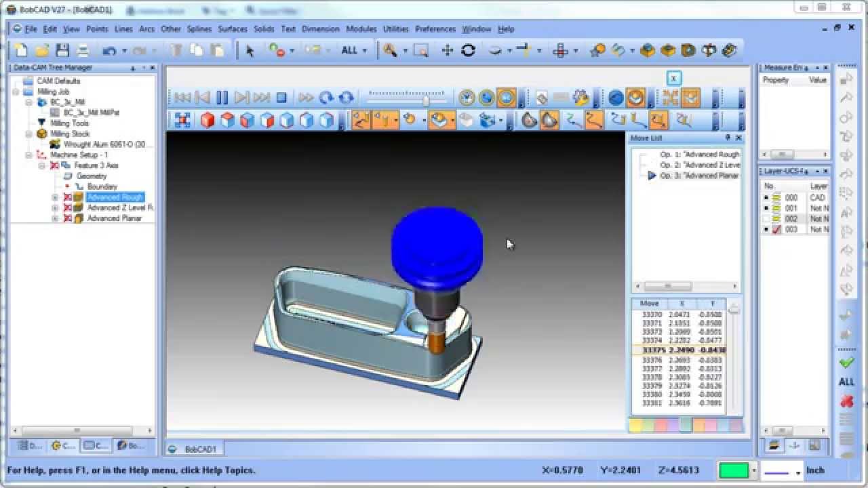The image size is (868, 488).
Task: Click ALL button on right toolbar
Action: point(846,382)
